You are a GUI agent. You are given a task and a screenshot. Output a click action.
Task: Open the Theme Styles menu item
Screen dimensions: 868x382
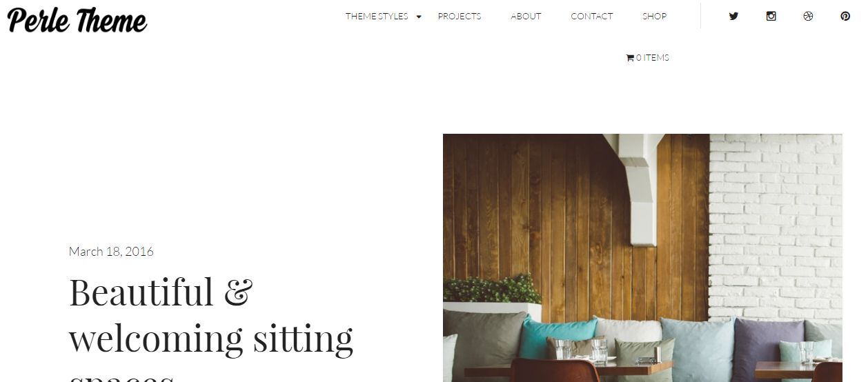coord(377,16)
